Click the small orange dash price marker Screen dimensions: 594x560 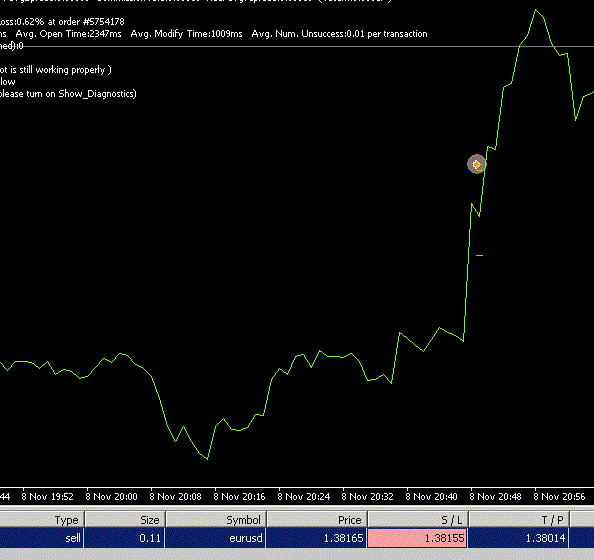coord(479,256)
